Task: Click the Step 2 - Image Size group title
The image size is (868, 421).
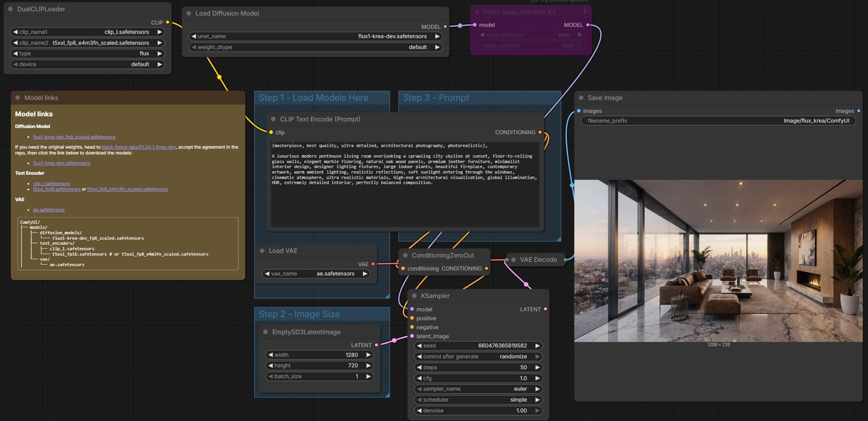Action: [299, 314]
